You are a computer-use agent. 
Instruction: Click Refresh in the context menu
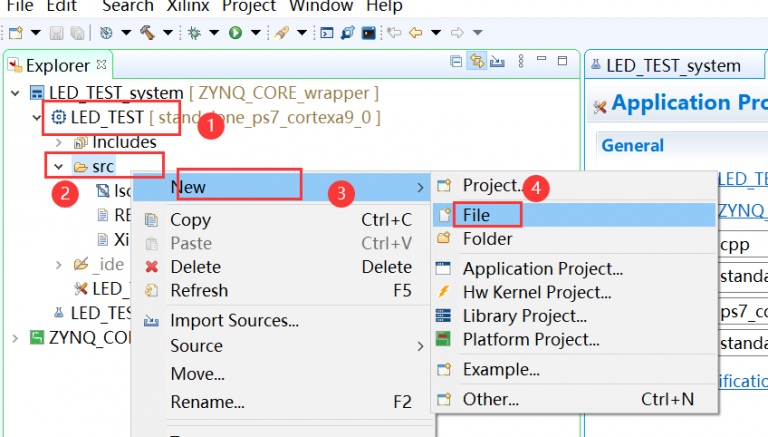click(x=198, y=291)
